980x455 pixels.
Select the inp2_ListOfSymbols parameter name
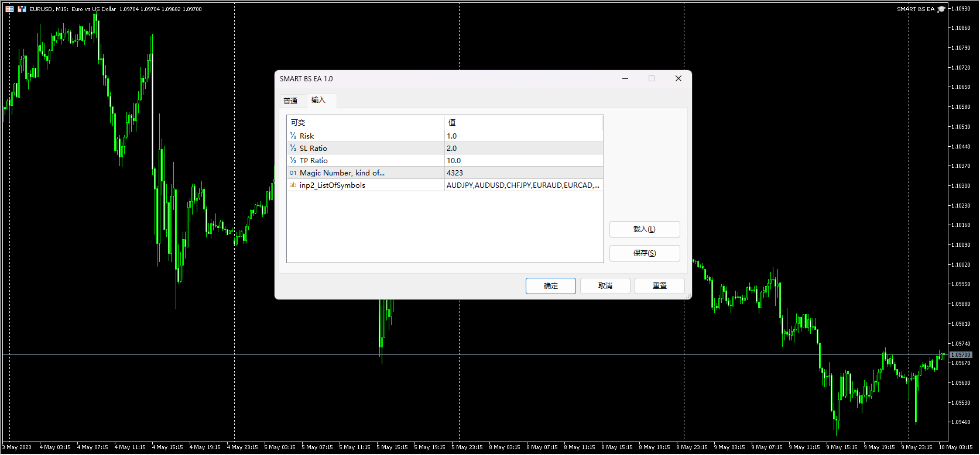tap(333, 185)
